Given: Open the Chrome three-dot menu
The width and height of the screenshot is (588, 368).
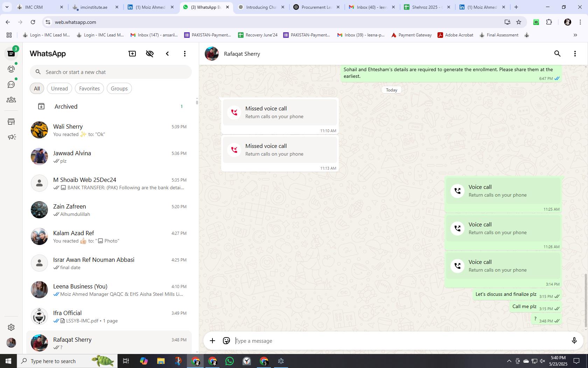Looking at the screenshot, I should tap(580, 22).
